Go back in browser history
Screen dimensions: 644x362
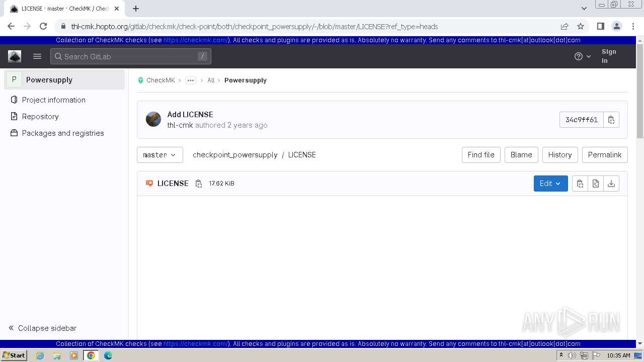[11, 26]
